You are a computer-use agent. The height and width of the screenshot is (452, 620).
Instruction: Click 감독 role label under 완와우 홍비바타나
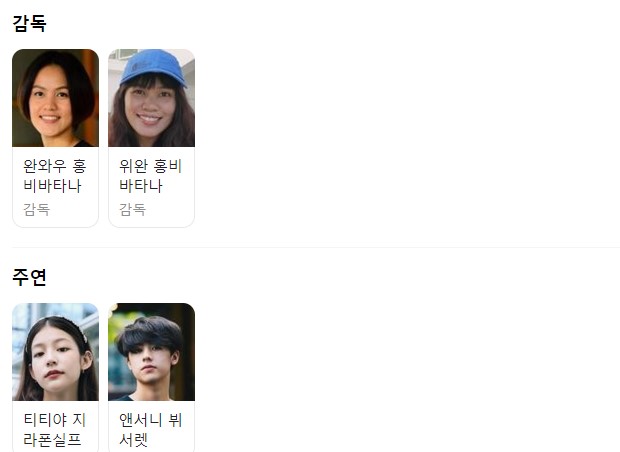point(36,210)
